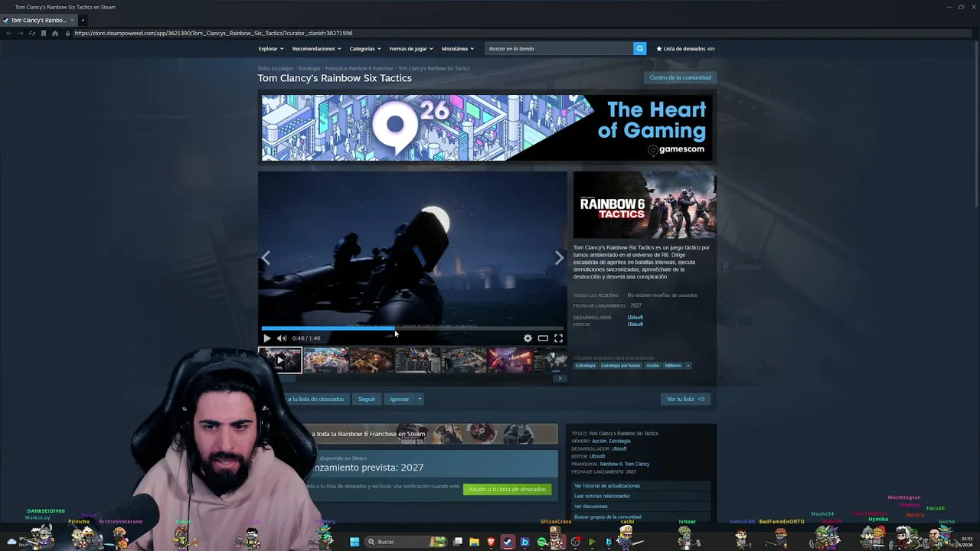The image size is (980, 551).
Task: Add a tag with the plus button
Action: pyautogui.click(x=688, y=366)
